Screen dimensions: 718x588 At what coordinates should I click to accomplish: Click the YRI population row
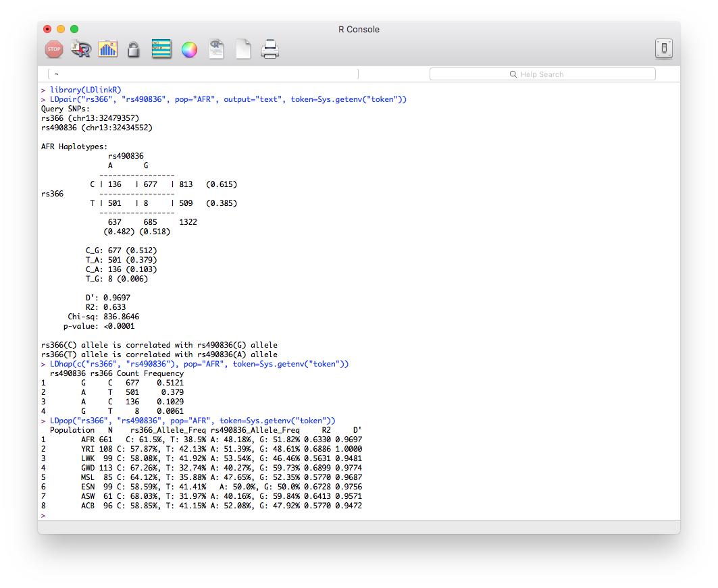[202, 449]
